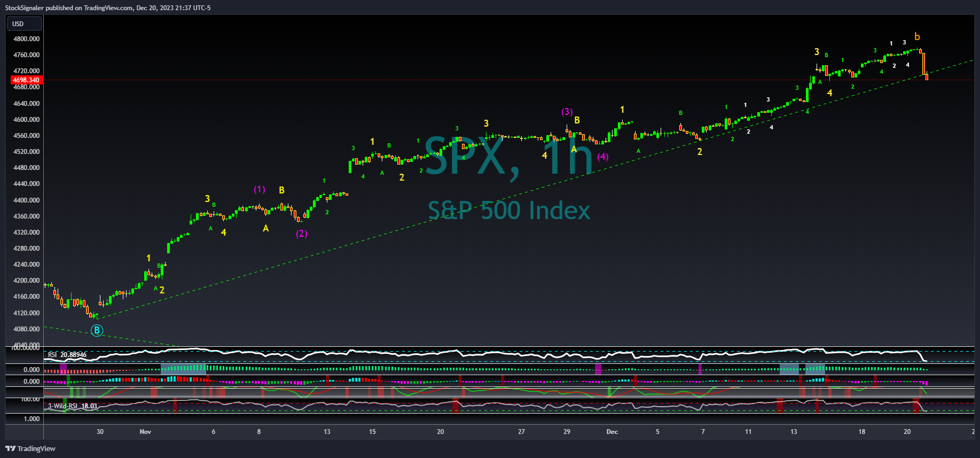
Task: Click the 30 date on time axis
Action: coord(100,432)
